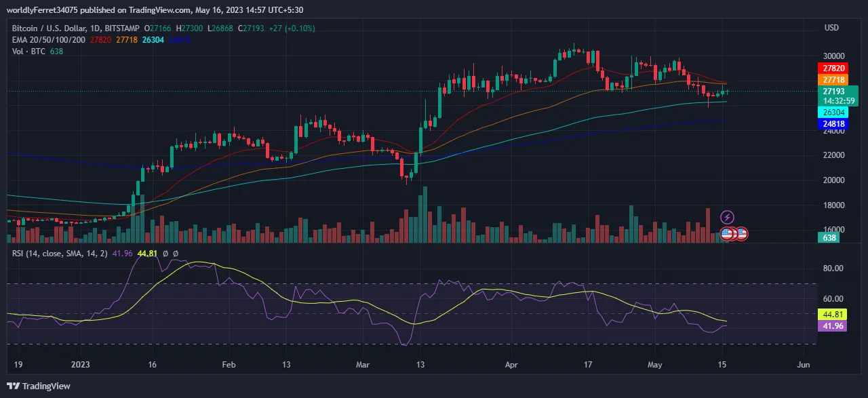The image size is (868, 398).
Task: Click the green 638 volume legend value
Action: [57, 52]
